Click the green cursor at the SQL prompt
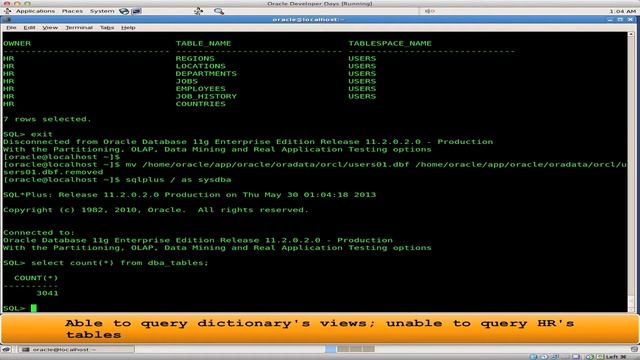Image resolution: width=640 pixels, height=360 pixels. pyautogui.click(x=33, y=308)
